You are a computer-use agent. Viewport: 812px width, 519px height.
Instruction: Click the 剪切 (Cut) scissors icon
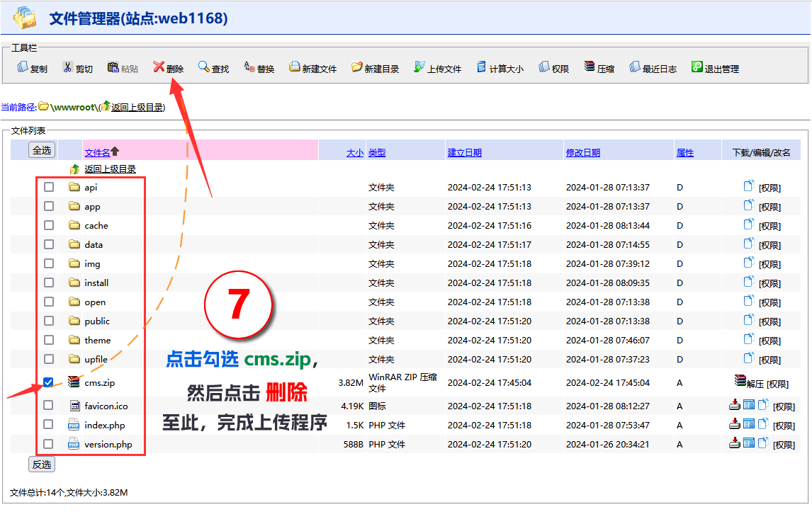68,68
